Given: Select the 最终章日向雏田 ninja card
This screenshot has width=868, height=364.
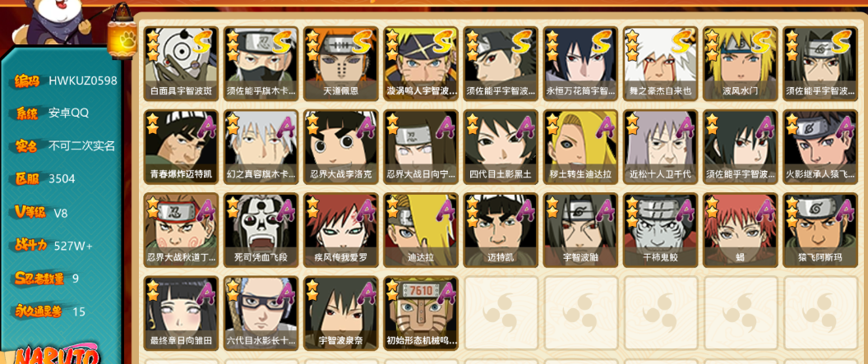Looking at the screenshot, I should [181, 314].
